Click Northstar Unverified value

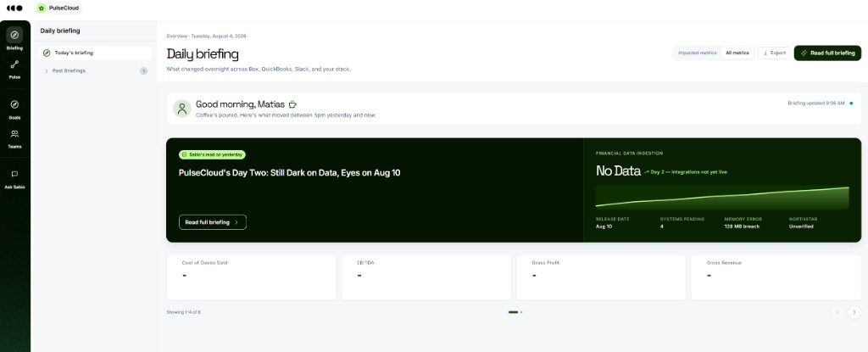pos(801,226)
